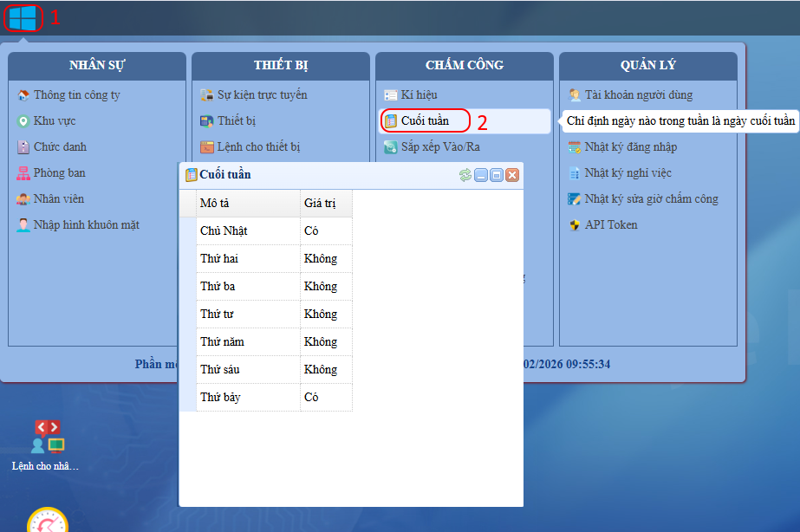This screenshot has height=532, width=800.
Task: Open Sắp xếp Vào/Ra item
Action: (x=439, y=147)
